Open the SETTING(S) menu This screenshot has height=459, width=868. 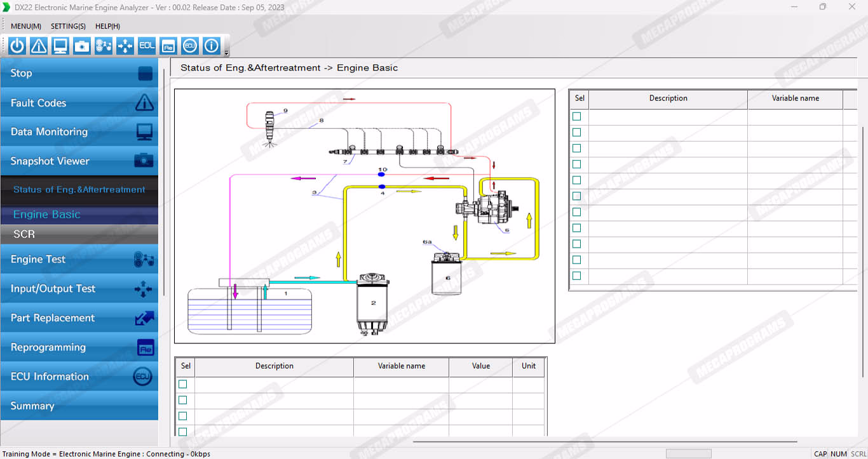(x=68, y=26)
